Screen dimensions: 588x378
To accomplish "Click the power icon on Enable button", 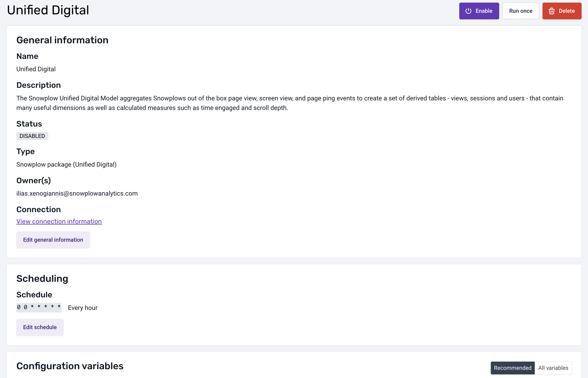I will pos(468,11).
